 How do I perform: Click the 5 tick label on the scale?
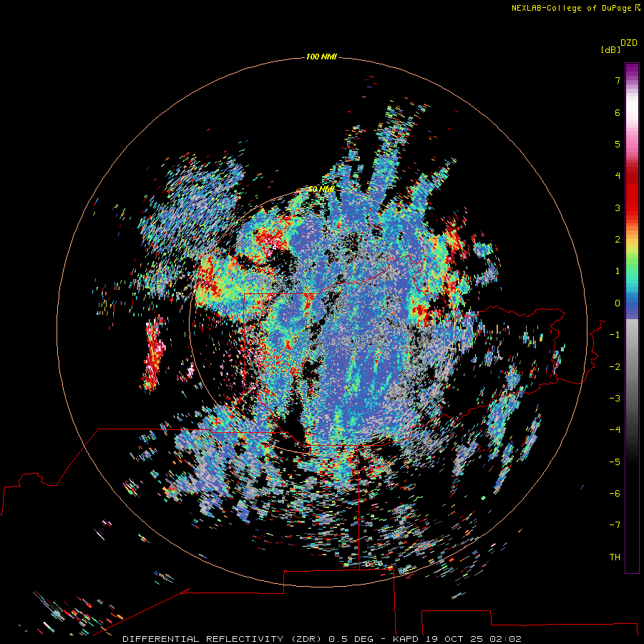pos(618,144)
